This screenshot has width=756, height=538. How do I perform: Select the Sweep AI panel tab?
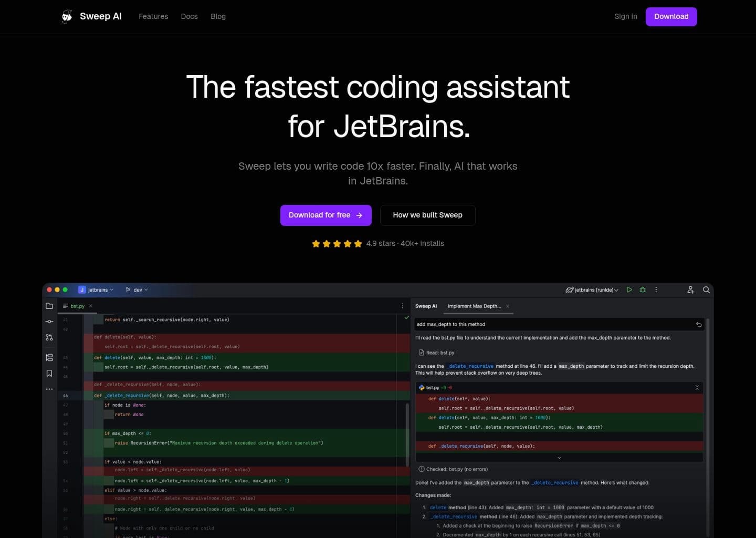pos(426,306)
